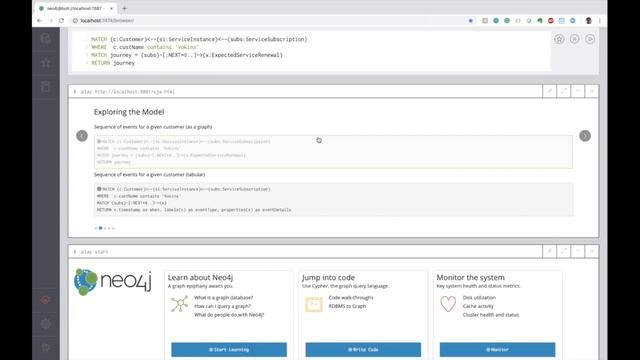The image size is (640, 360).
Task: Open RDBMS to Graph link
Action: pos(347,306)
